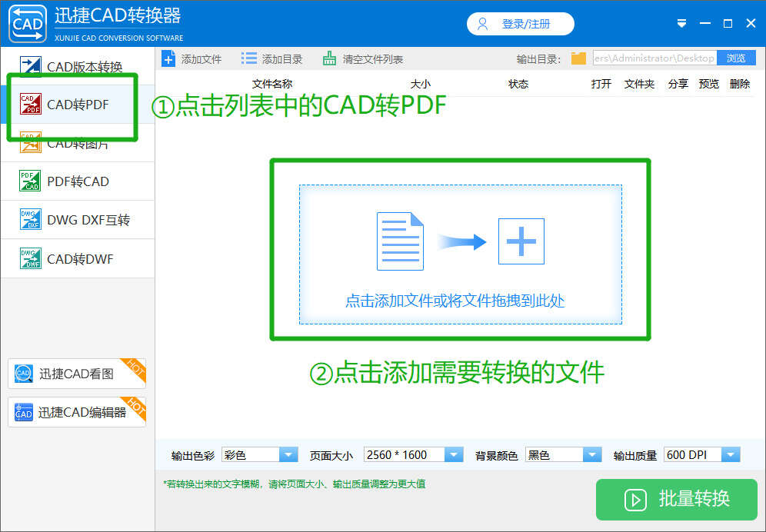Click the CAD转DWF green icon
Screen dimensions: 766x532
point(30,258)
